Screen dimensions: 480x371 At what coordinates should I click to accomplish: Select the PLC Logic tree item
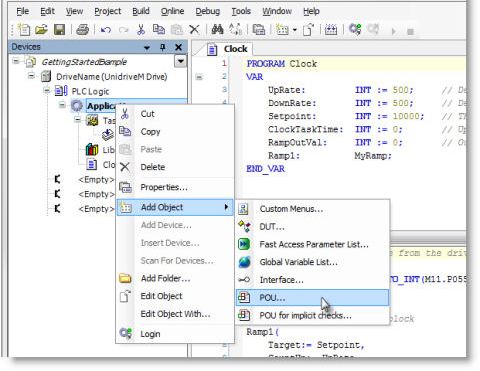point(90,91)
